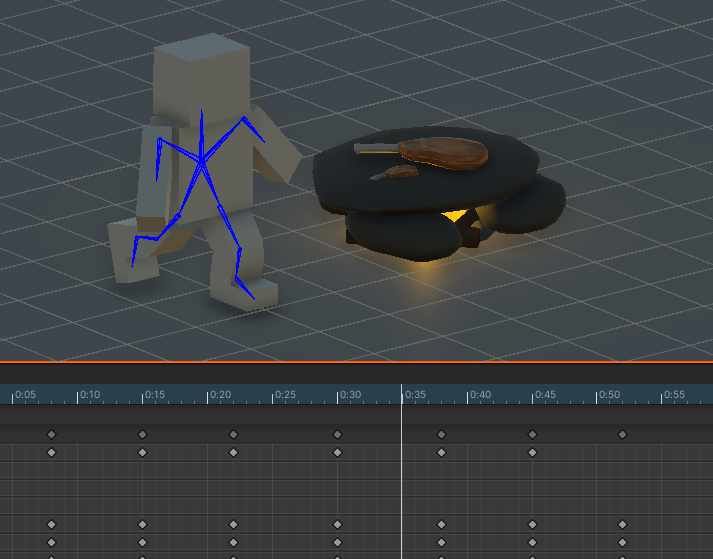Jump to 0:10 on the timeline ruler
The image size is (713, 559).
coord(79,395)
